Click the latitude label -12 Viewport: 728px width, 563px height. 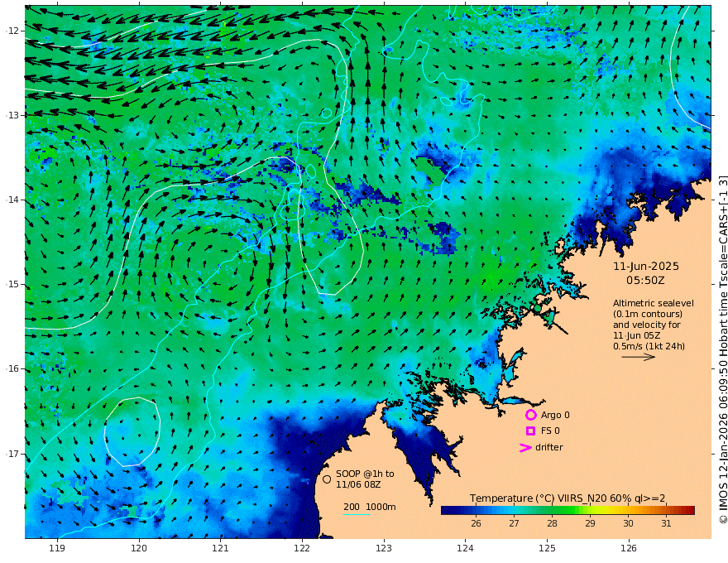pyautogui.click(x=13, y=31)
